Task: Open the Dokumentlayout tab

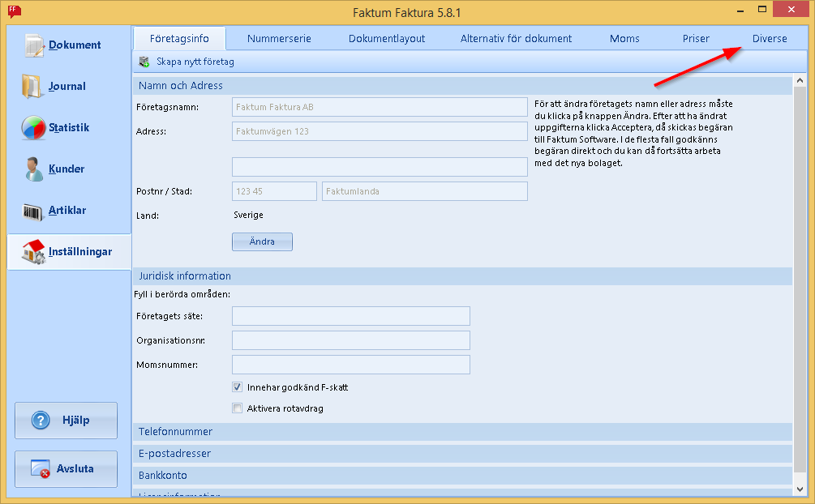Action: [387, 38]
